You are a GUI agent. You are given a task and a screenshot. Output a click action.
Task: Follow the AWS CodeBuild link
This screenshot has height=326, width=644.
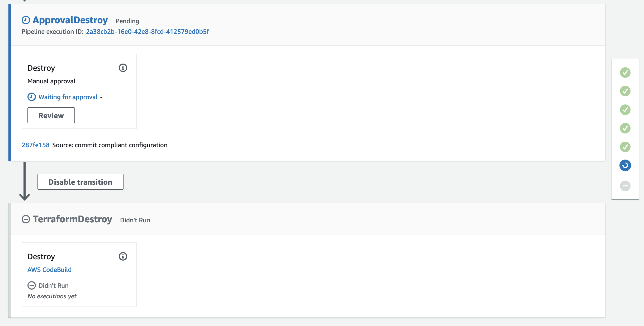click(50, 270)
